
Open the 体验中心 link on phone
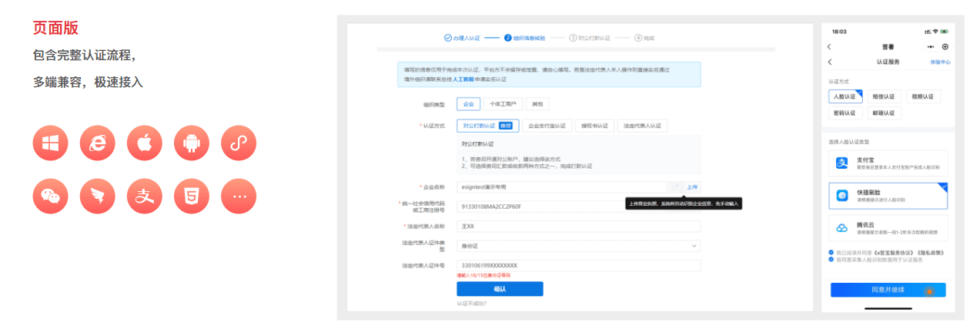pos(940,62)
